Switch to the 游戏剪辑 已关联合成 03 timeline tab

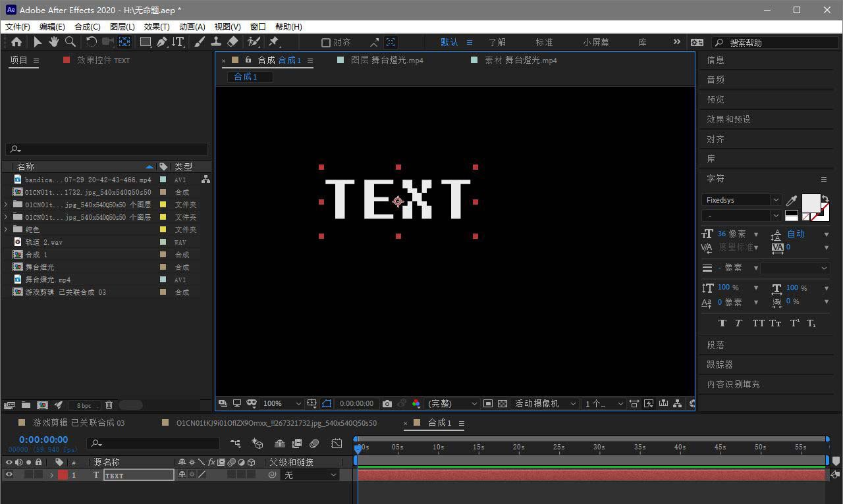pos(78,422)
